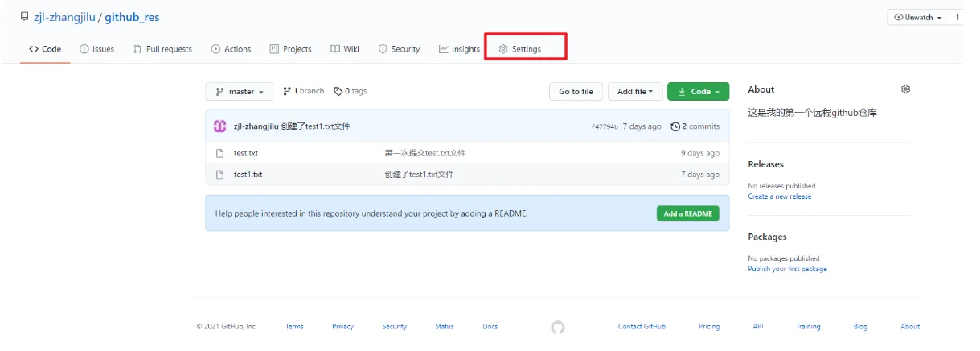
Task: Click Create a new release link
Action: point(779,196)
